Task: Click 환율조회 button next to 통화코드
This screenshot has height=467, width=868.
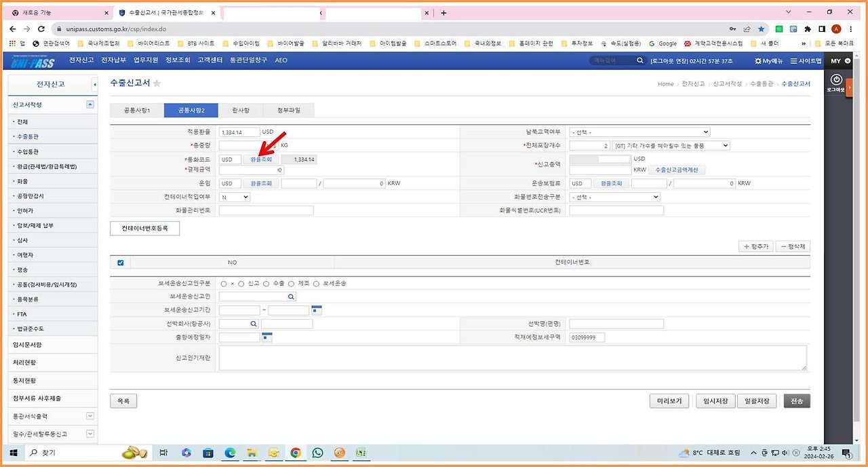Action: tap(260, 160)
